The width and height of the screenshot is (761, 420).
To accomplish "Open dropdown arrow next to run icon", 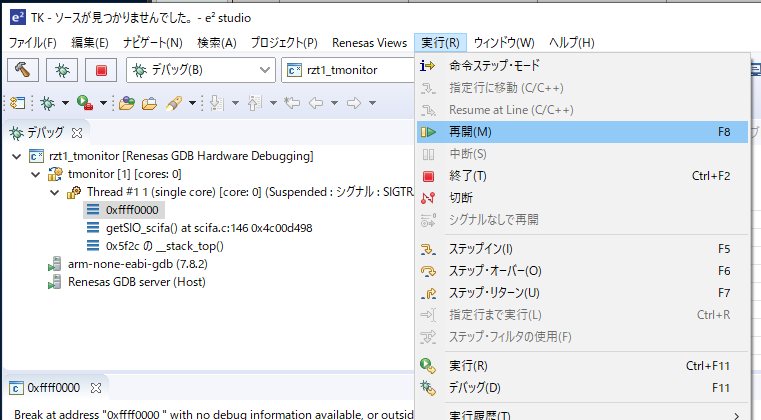I will click(x=103, y=103).
